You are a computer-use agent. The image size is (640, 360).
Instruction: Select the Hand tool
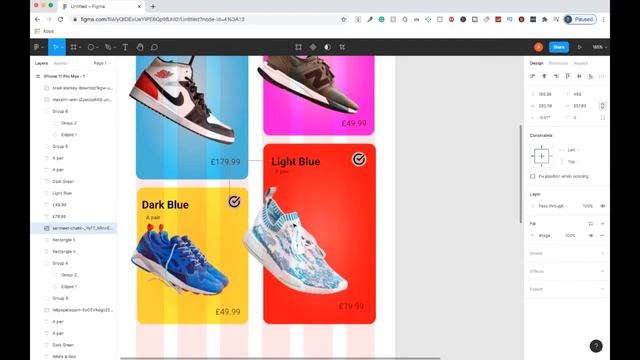(x=140, y=47)
